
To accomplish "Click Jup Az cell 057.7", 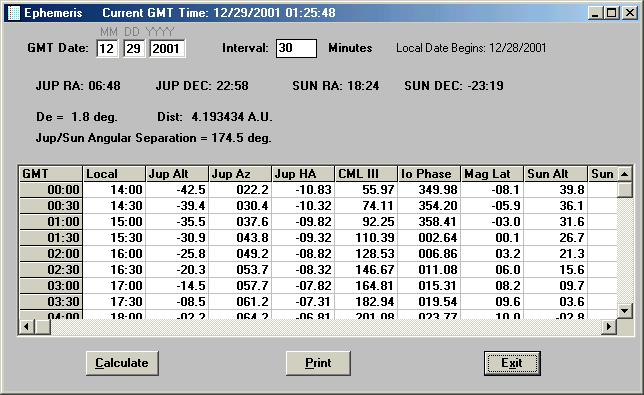I will 240,286.
